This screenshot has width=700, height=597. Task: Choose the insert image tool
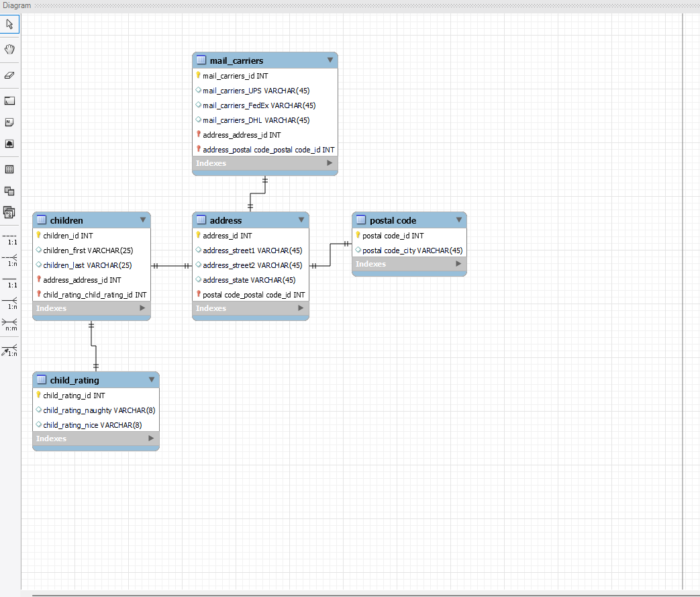[x=9, y=144]
